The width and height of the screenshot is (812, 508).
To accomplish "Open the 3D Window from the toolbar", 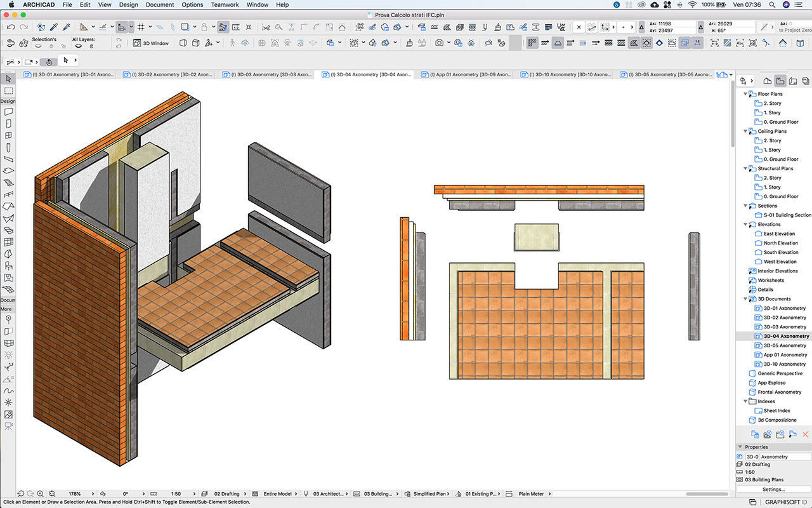I will tap(150, 43).
